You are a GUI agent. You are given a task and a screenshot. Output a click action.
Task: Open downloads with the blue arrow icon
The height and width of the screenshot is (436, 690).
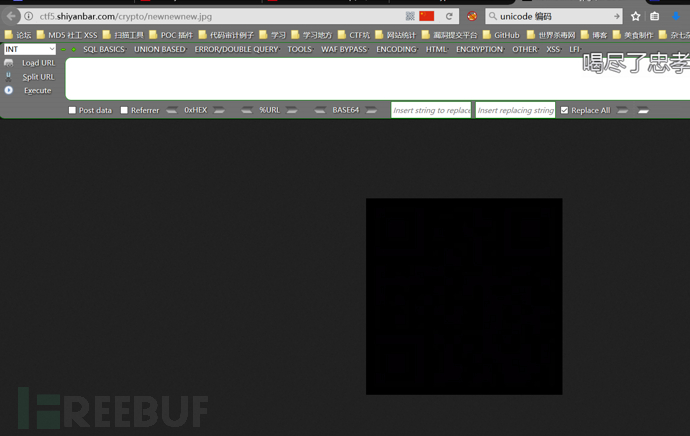pos(676,16)
